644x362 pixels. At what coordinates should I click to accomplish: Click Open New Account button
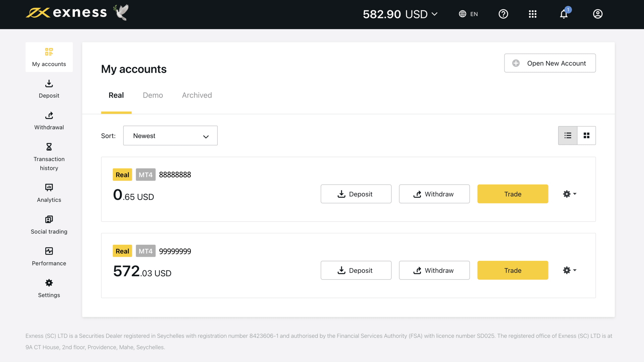[x=550, y=63]
